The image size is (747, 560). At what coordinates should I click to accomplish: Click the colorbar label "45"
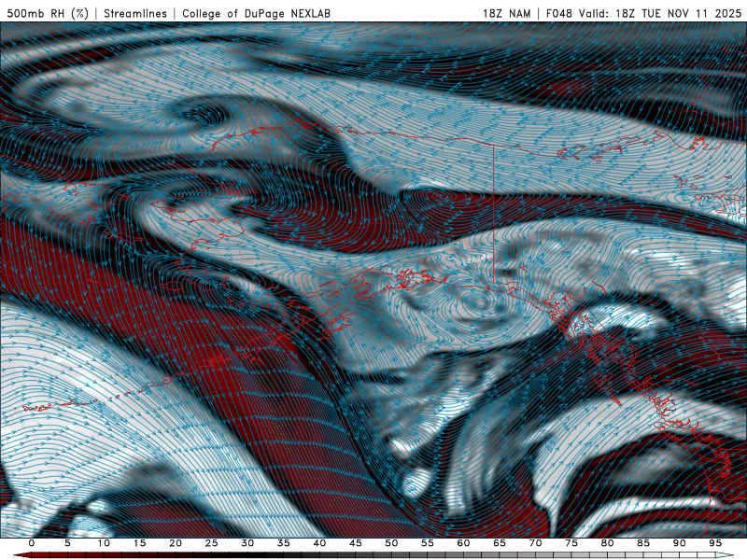coord(356,543)
